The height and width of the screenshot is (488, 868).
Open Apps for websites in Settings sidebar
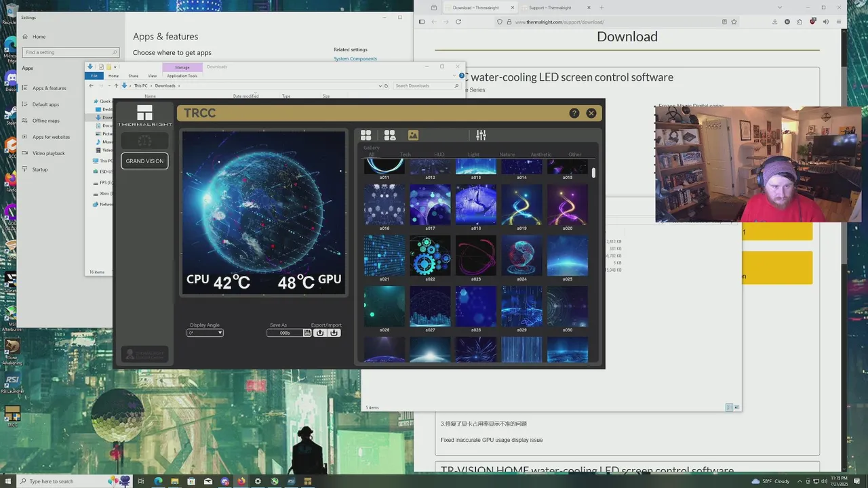51,137
